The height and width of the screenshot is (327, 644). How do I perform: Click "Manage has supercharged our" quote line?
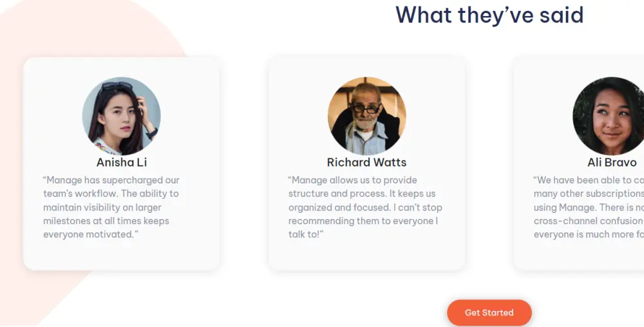click(x=111, y=180)
